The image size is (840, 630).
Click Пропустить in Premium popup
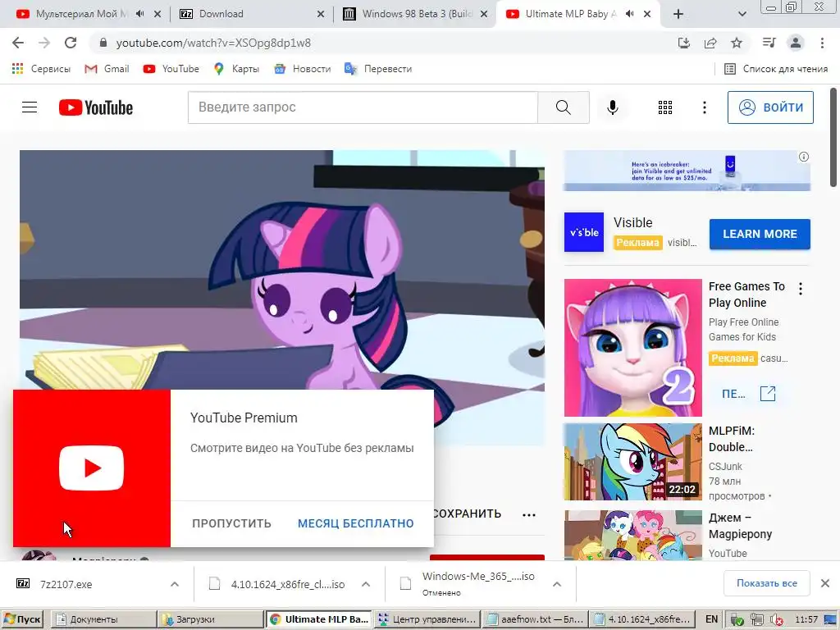(231, 523)
